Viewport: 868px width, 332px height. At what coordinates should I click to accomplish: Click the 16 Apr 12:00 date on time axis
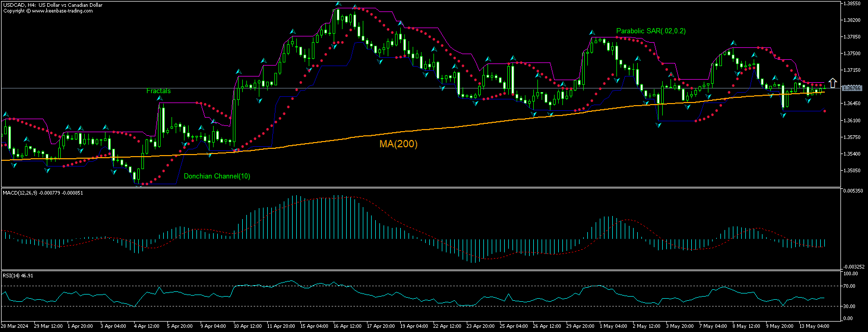(347, 326)
